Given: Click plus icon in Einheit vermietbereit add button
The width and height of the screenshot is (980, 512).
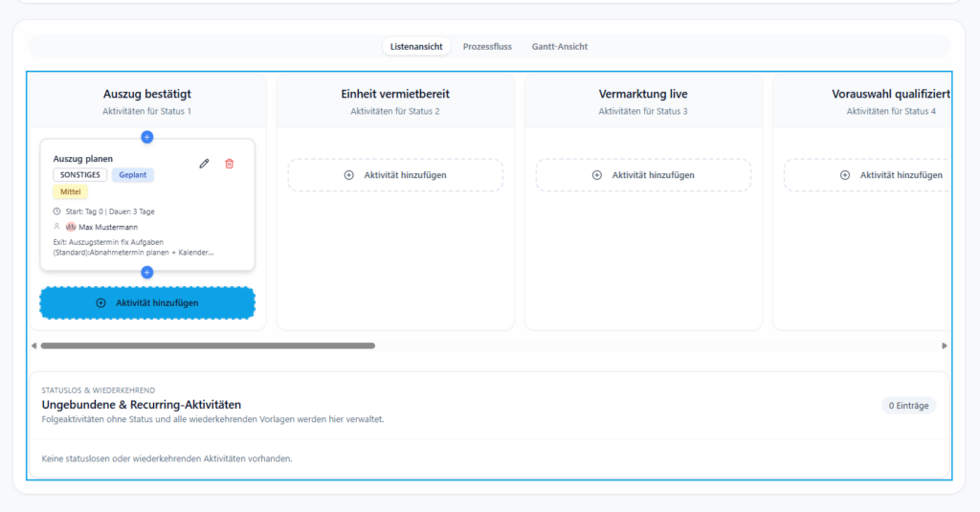Looking at the screenshot, I should pos(349,175).
